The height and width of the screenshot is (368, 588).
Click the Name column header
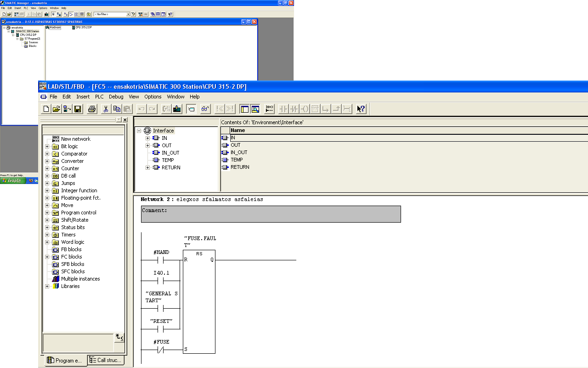(x=409, y=130)
